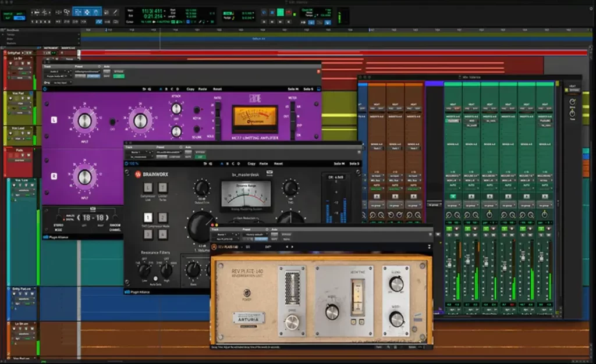Viewport: 596px width, 364px height.
Task: Select THD Compressor Mode 2 in bx_masterdesk
Action: (x=162, y=217)
